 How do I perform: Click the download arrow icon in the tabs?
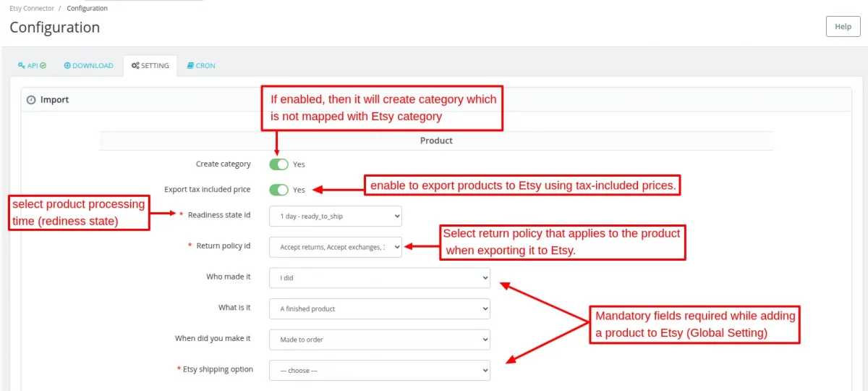(x=67, y=66)
